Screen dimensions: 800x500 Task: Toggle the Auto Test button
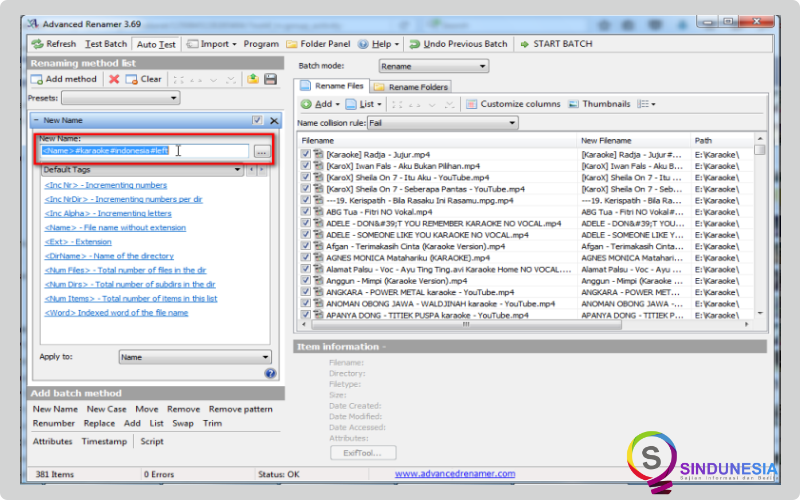156,44
